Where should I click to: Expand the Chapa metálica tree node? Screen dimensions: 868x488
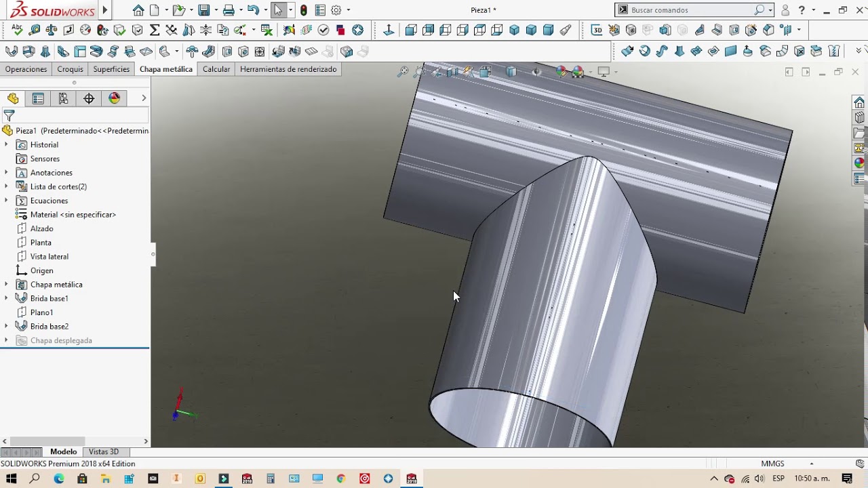(x=6, y=285)
